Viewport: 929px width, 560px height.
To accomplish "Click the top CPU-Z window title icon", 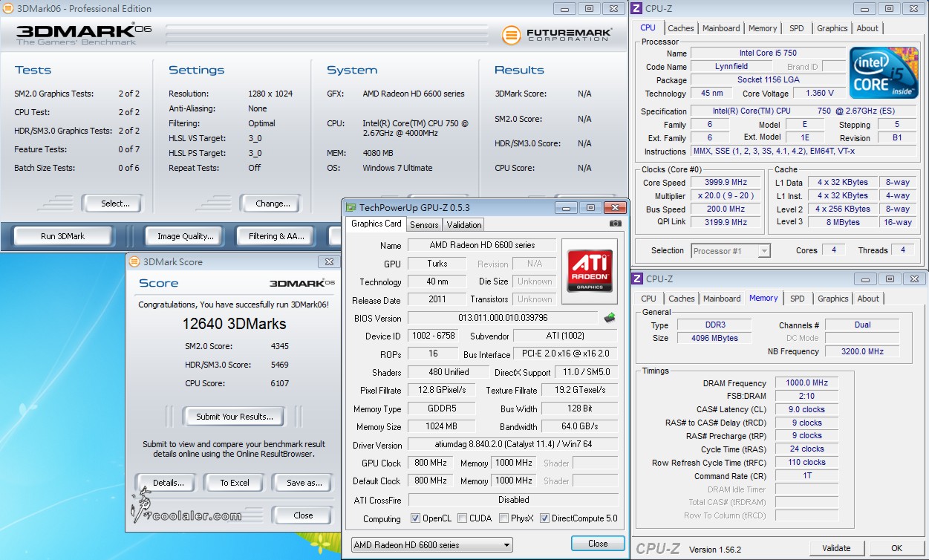I will [637, 9].
